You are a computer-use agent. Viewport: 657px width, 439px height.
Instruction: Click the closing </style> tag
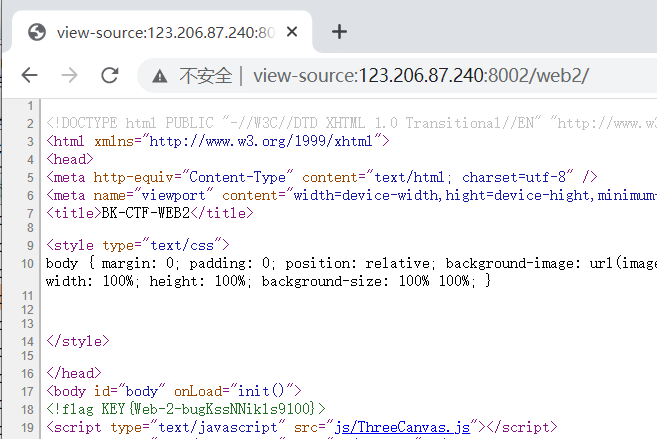78,341
